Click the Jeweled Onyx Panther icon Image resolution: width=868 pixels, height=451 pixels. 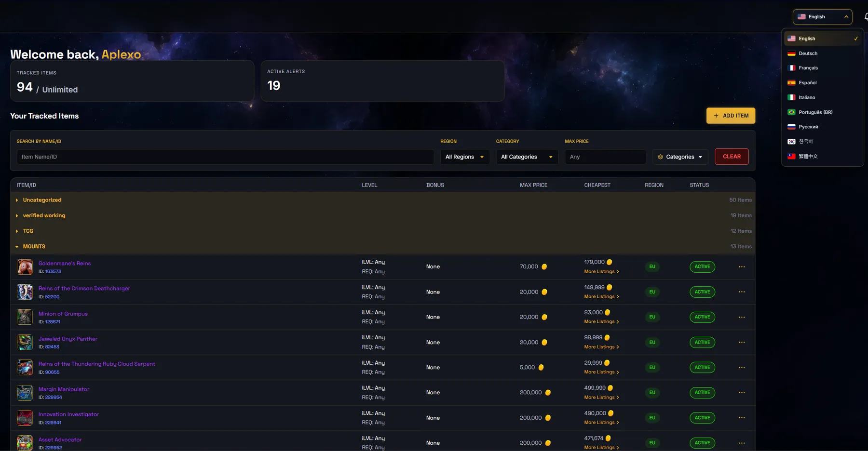click(x=25, y=343)
